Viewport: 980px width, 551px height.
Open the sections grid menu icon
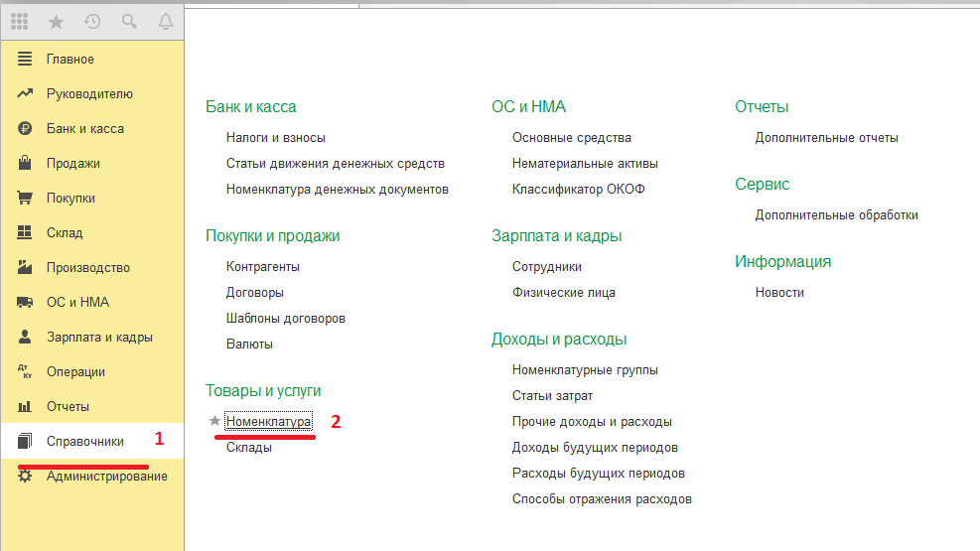(20, 22)
